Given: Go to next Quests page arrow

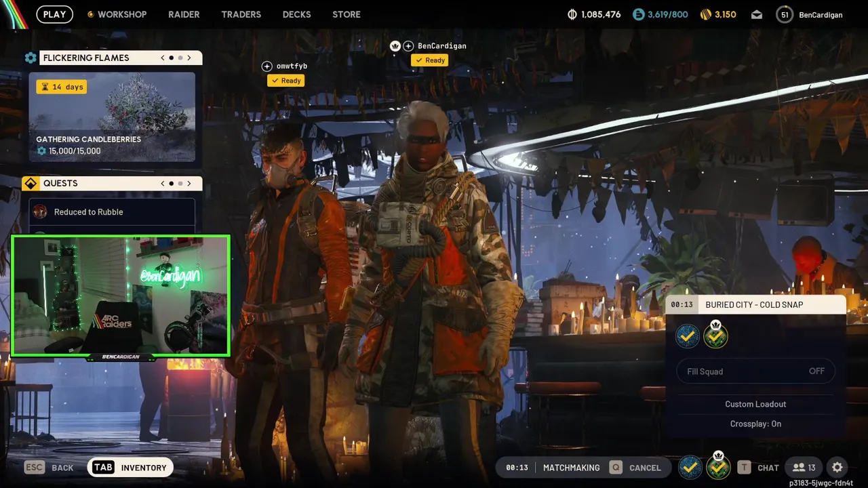Looking at the screenshot, I should [x=189, y=183].
